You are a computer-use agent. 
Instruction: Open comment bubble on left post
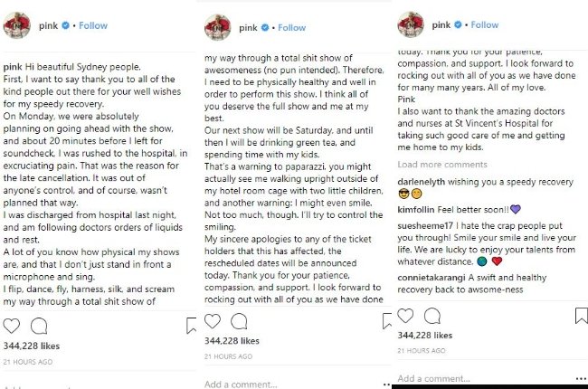[x=39, y=326]
